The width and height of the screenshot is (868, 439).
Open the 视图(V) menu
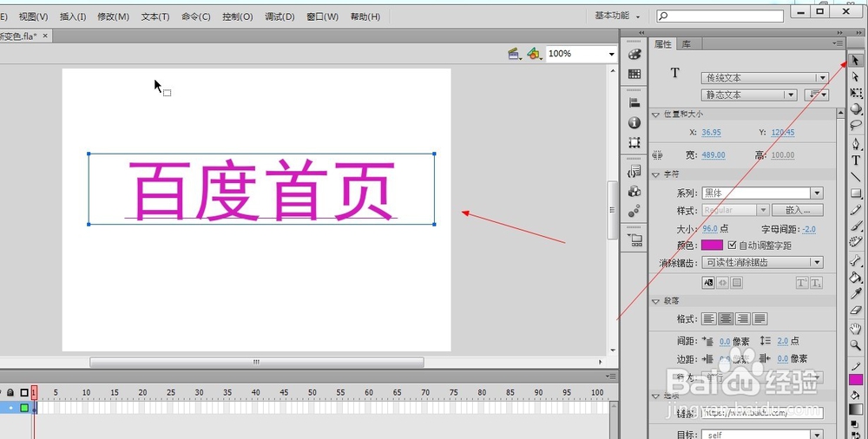[33, 16]
